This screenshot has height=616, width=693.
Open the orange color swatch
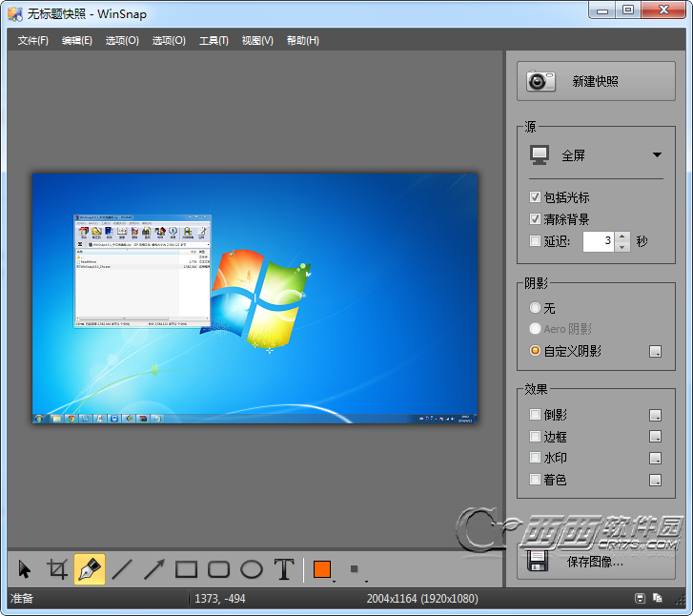[322, 570]
